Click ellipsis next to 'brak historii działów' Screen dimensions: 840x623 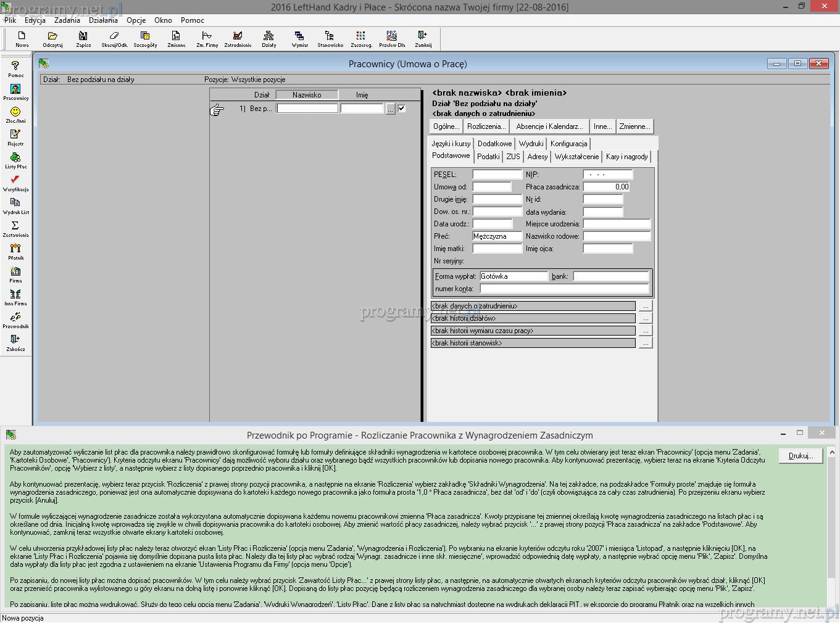pos(645,318)
